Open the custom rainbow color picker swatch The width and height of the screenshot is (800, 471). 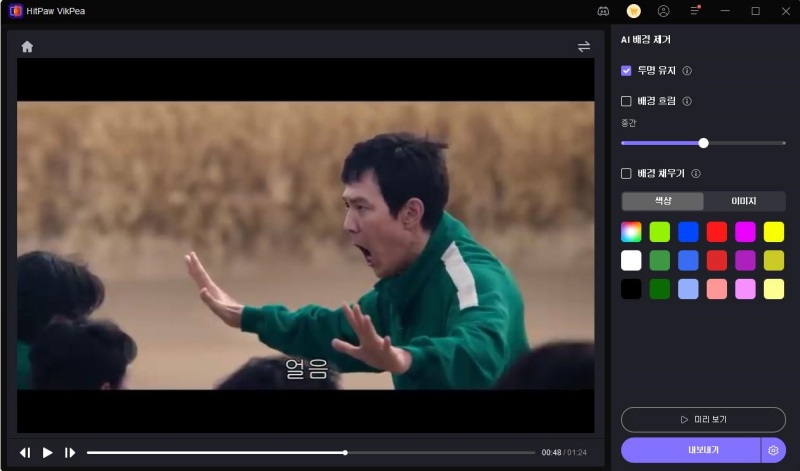tap(631, 232)
